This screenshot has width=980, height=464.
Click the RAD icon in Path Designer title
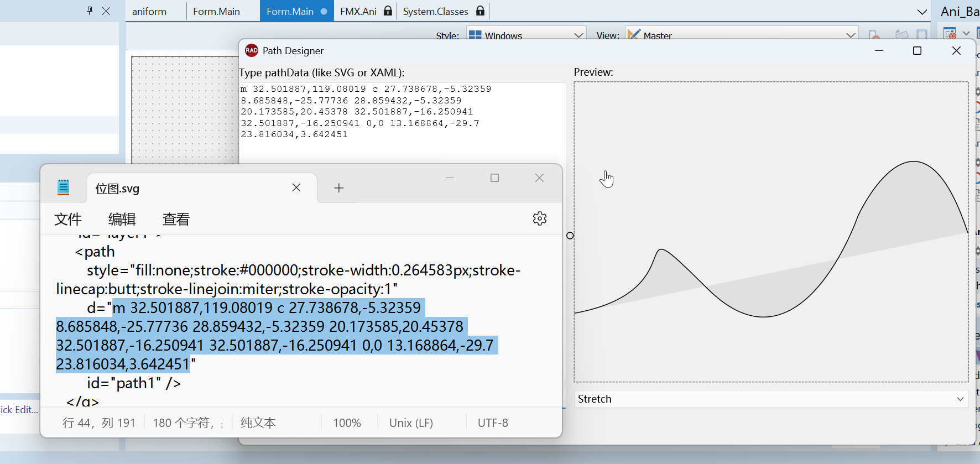(x=251, y=50)
